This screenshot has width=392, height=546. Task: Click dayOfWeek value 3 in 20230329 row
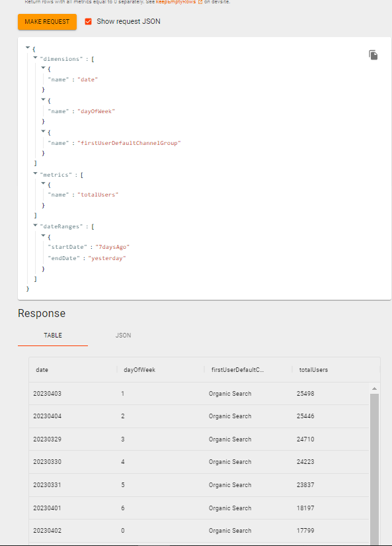123,439
